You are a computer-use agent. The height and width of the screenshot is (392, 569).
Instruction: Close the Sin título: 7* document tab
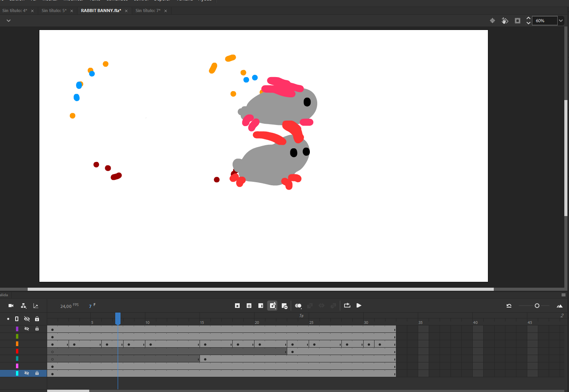[166, 11]
